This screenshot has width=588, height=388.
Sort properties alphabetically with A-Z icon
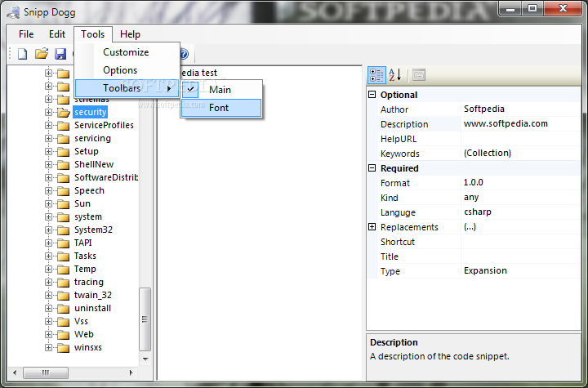[x=395, y=75]
